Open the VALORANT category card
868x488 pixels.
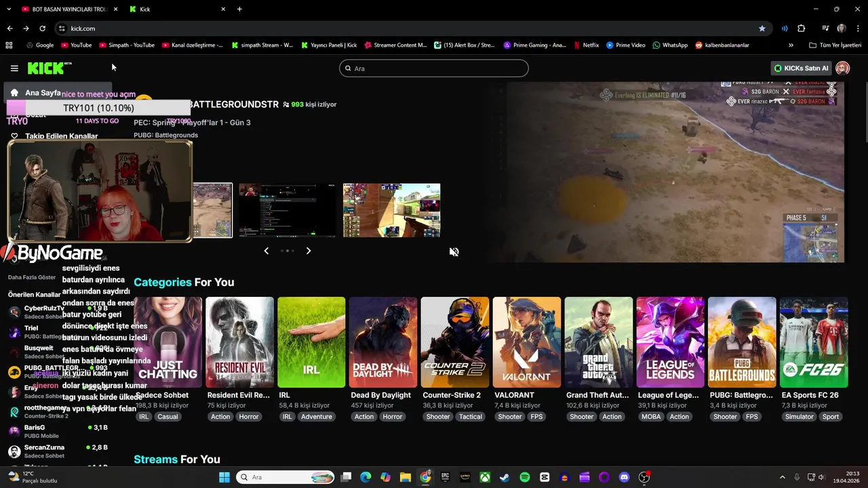pyautogui.click(x=527, y=342)
